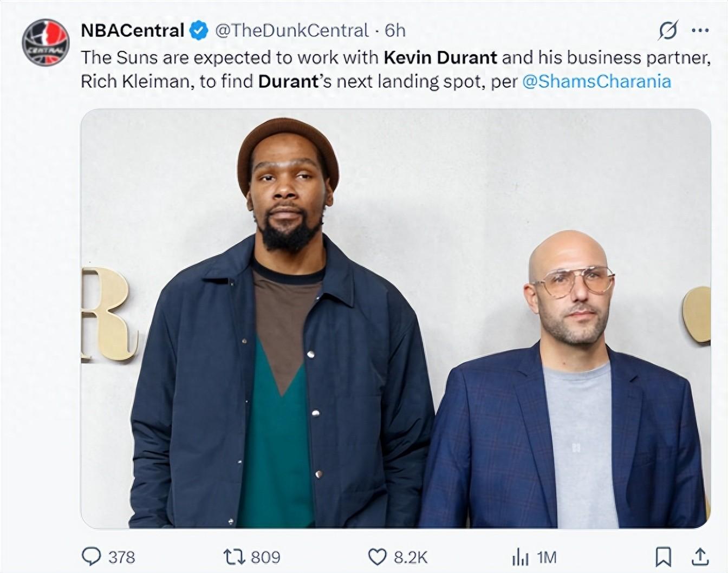Click the 378 replies count

(x=122, y=557)
